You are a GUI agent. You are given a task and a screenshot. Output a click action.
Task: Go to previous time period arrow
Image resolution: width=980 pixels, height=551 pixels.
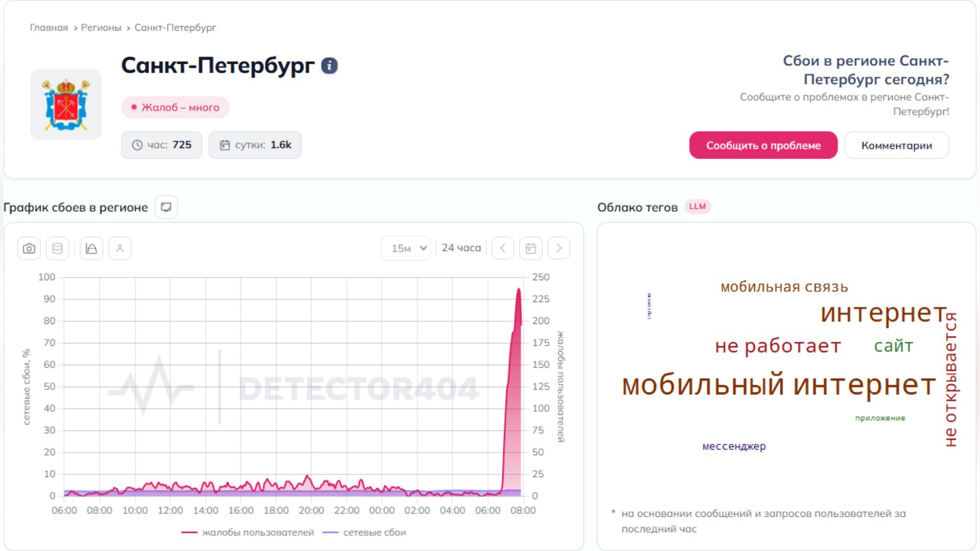click(x=503, y=248)
